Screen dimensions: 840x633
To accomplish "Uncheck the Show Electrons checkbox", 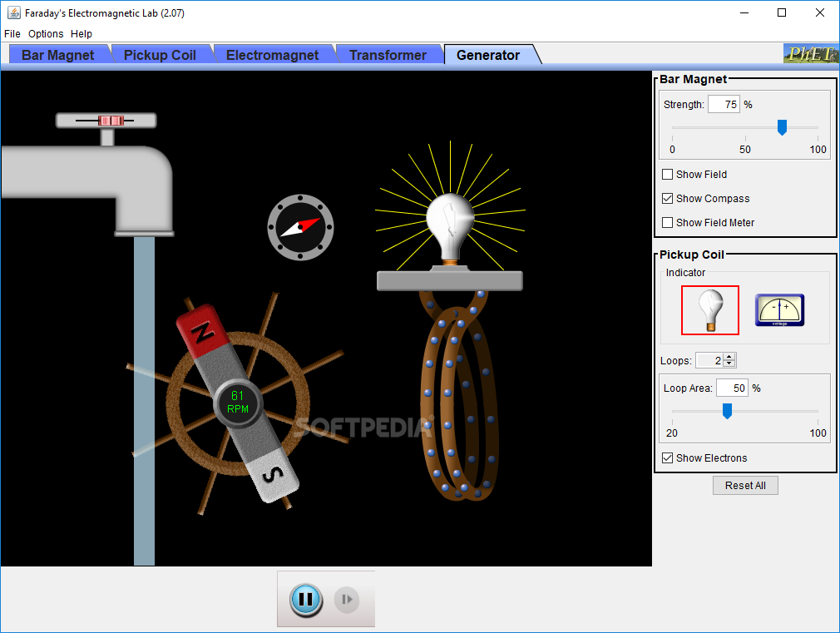I will 668,457.
